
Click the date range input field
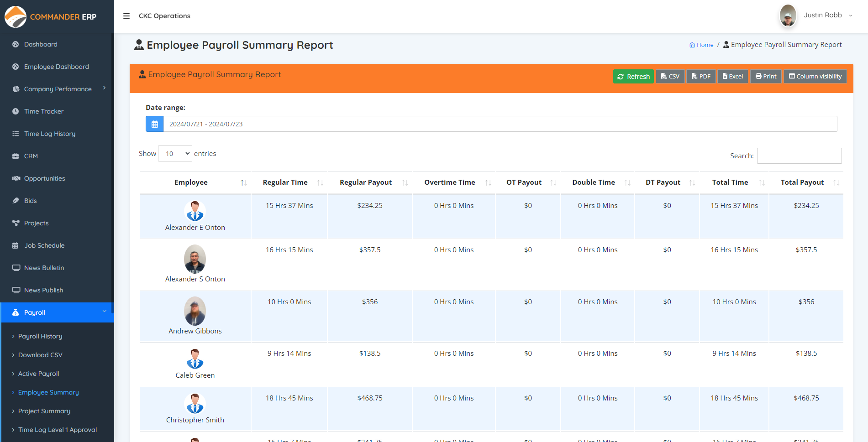tap(500, 124)
